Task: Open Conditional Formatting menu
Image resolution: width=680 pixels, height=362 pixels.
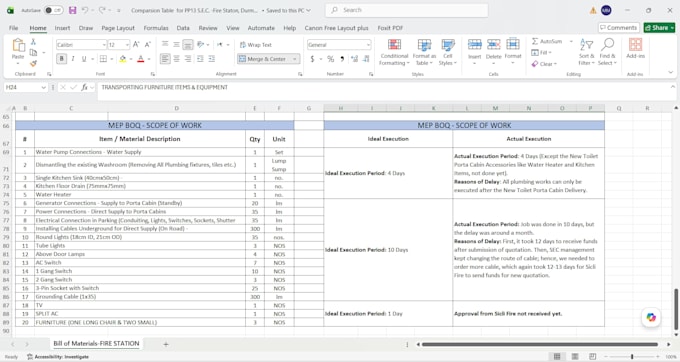Action: point(394,52)
